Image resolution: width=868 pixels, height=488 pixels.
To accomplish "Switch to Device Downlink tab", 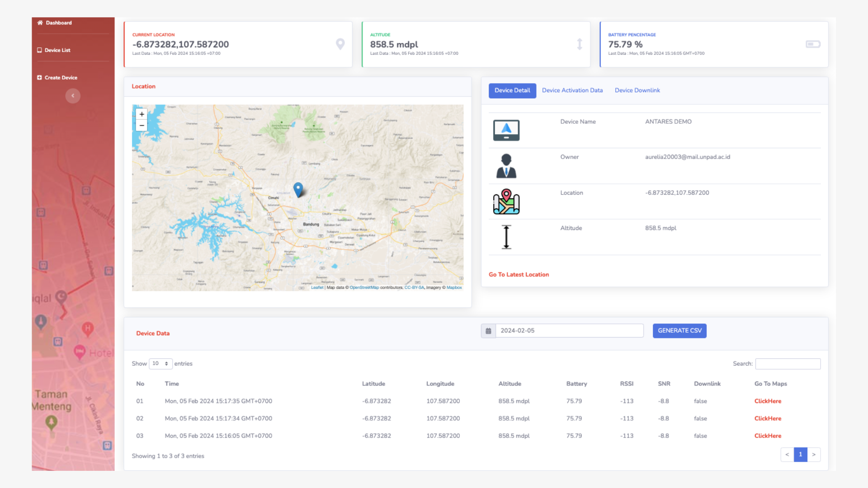I will click(x=637, y=90).
